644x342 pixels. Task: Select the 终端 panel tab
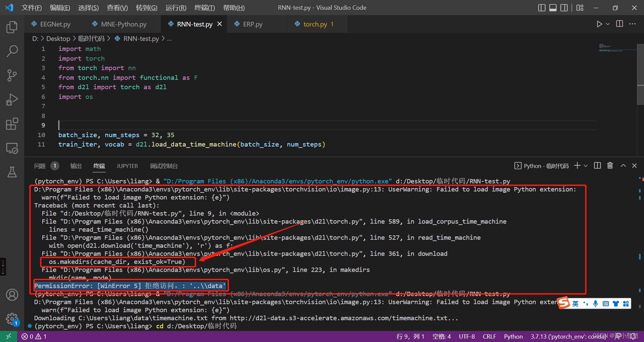[x=99, y=166]
